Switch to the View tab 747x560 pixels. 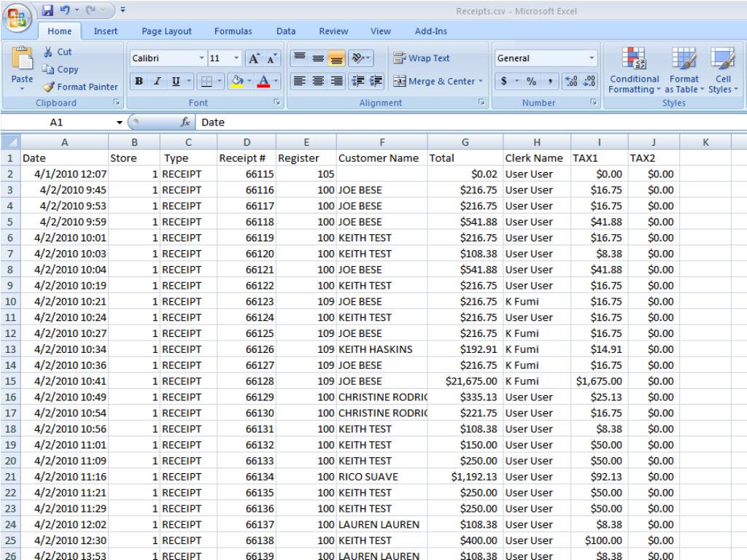pos(381,31)
